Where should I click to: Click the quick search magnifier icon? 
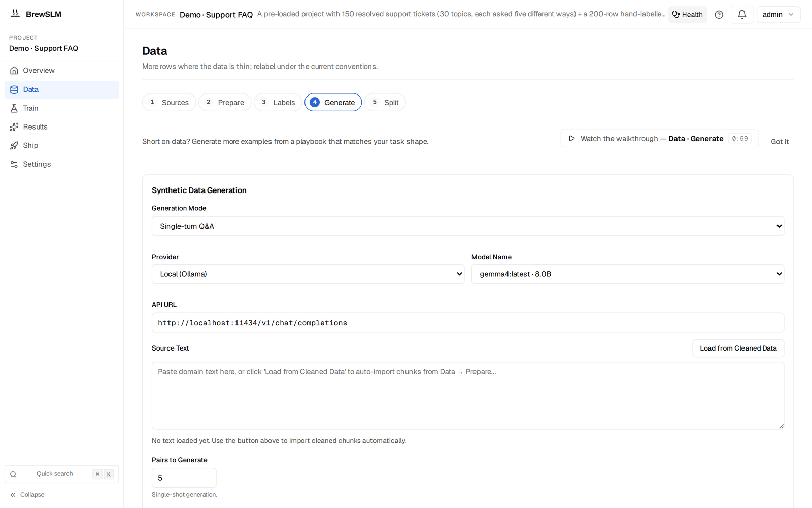[x=14, y=474]
